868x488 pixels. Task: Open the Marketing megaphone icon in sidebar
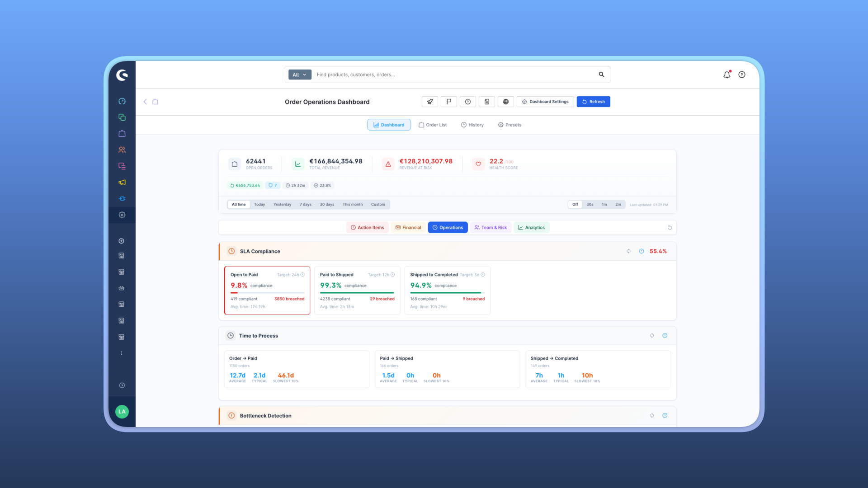coord(122,183)
